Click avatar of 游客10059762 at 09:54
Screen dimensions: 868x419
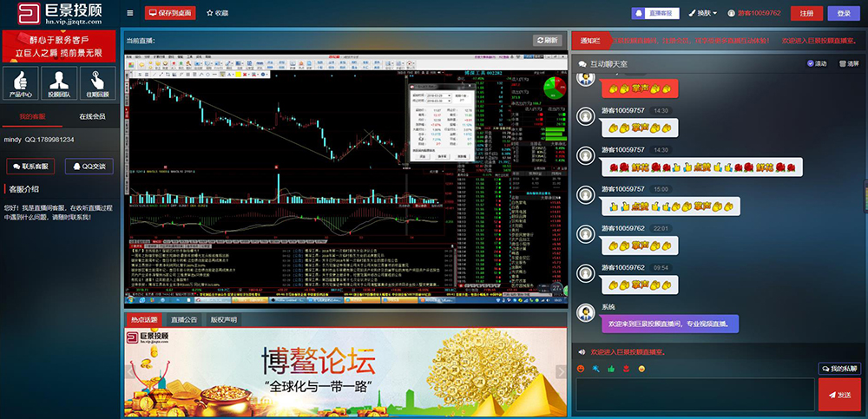pos(586,273)
